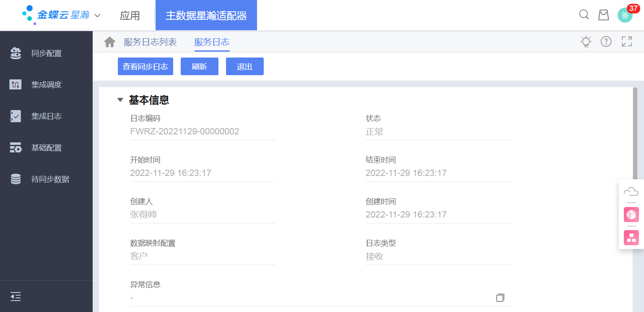This screenshot has width=644, height=312.
Task: Click the pink org chart icon
Action: pyautogui.click(x=631, y=238)
